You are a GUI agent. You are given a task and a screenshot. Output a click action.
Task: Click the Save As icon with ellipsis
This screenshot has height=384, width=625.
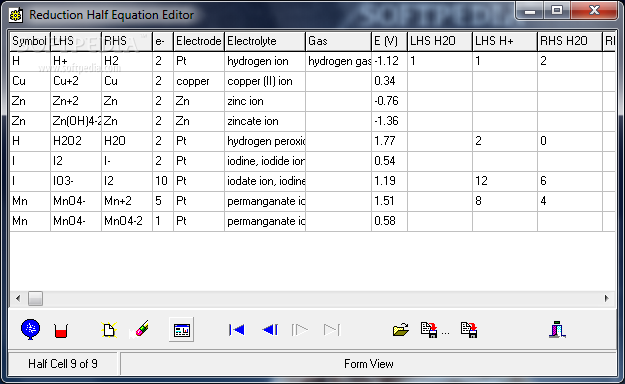point(434,330)
